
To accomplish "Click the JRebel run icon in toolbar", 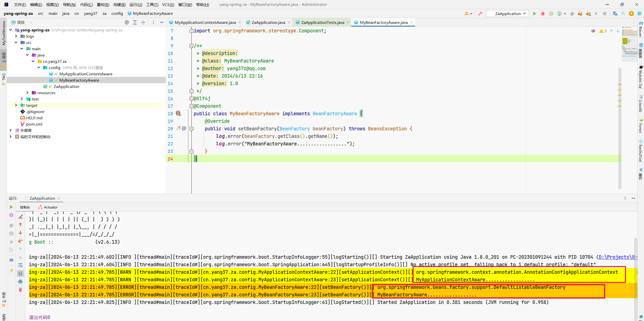I will click(580, 14).
